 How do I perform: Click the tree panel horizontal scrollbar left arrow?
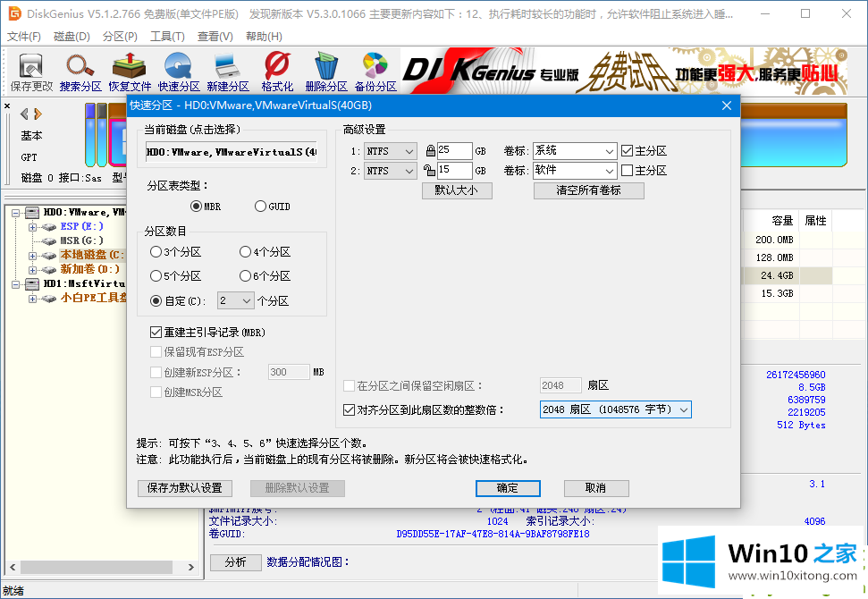coord(13,568)
